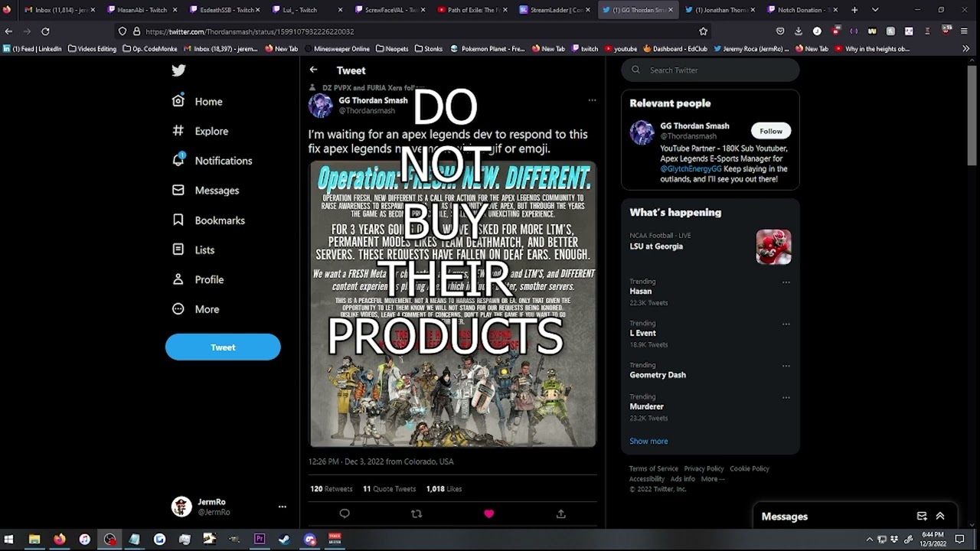Open the Operation Fresh New Different image
This screenshot has height=551, width=980.
click(452, 304)
